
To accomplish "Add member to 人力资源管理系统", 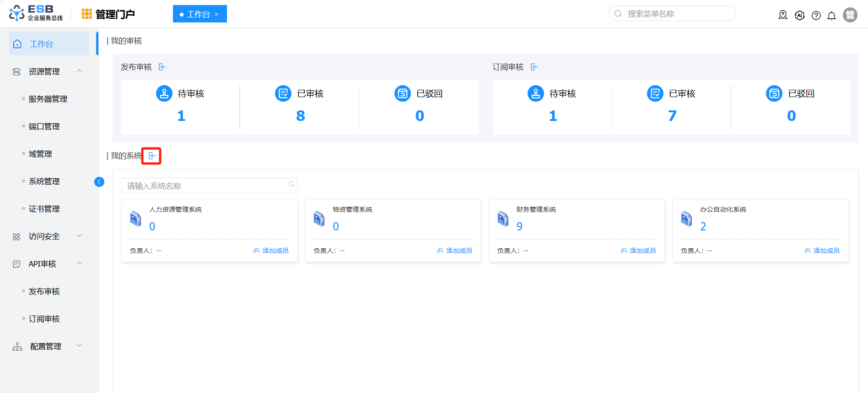I will pos(271,251).
